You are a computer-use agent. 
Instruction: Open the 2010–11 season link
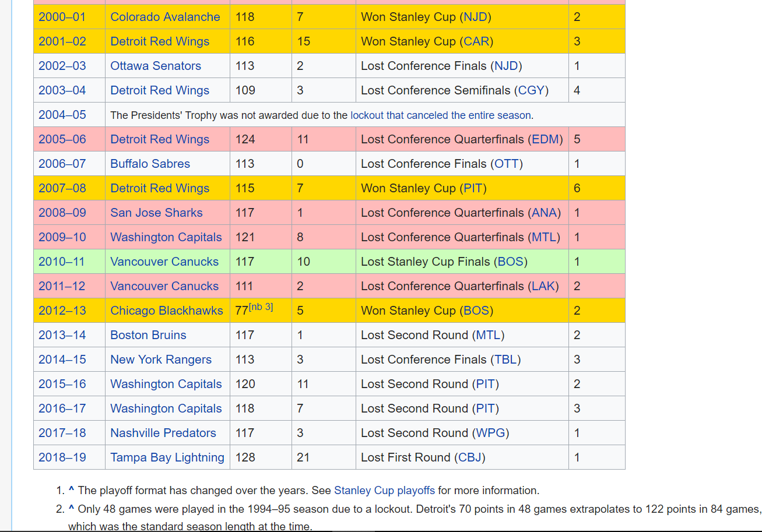tap(62, 262)
